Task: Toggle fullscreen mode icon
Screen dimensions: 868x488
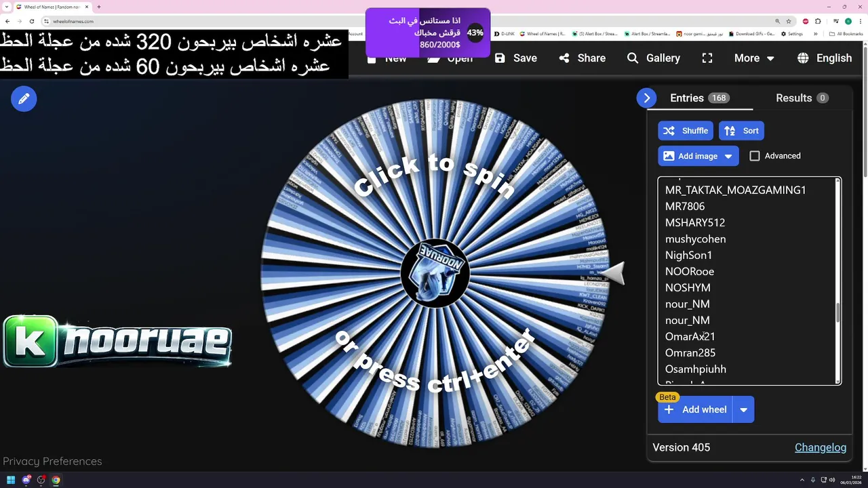Action: 707,58
